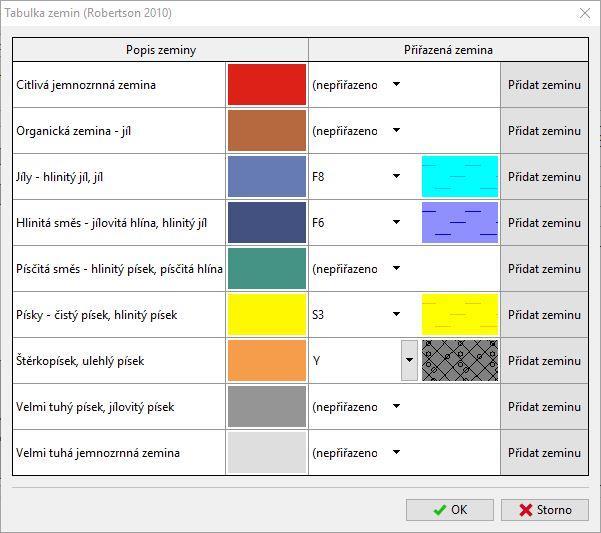601x533 pixels.
Task: Select the Štěrkopísek, ulehlý písek text
Action: click(80, 361)
